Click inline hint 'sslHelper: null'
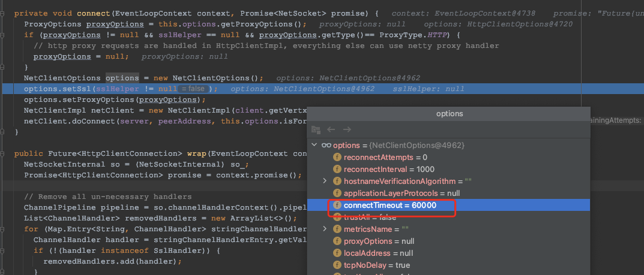 [x=429, y=89]
